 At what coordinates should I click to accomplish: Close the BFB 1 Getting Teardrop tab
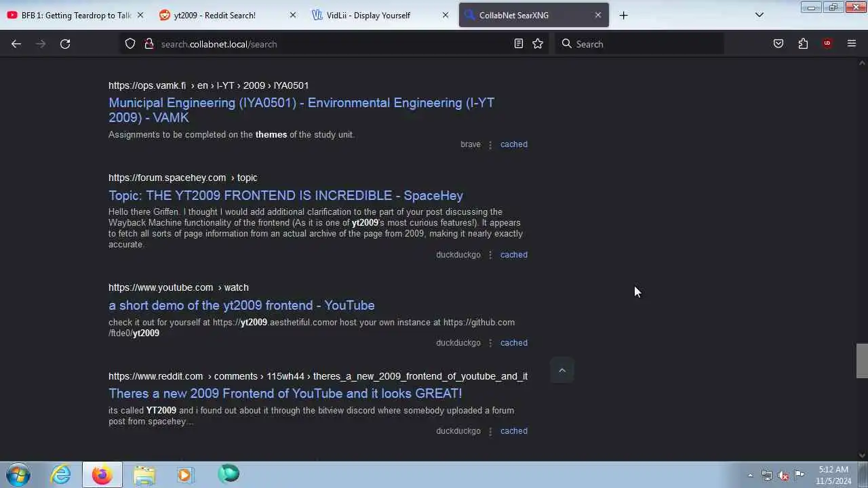(x=140, y=15)
